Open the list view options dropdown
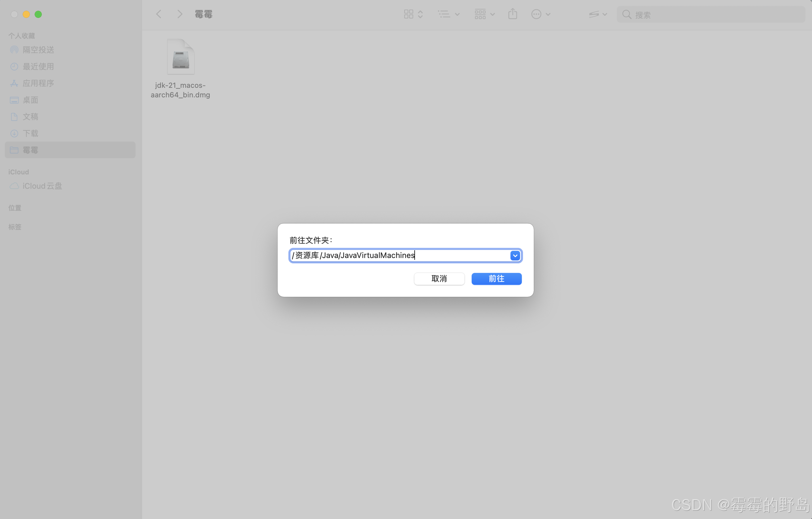The height and width of the screenshot is (519, 812). point(448,14)
